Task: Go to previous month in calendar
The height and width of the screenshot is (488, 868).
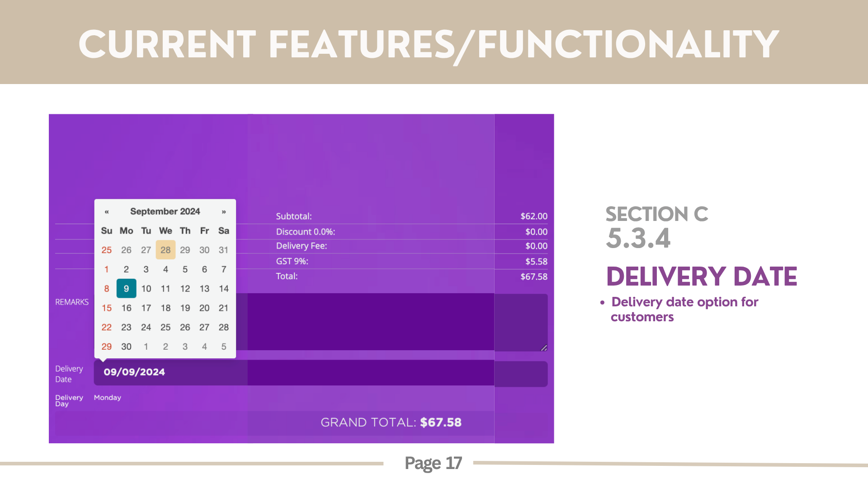Action: tap(107, 211)
